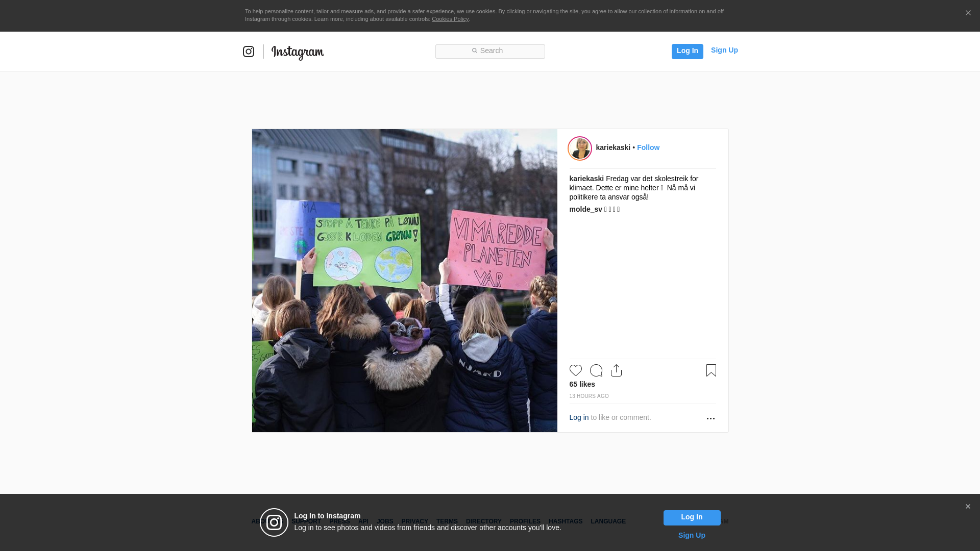View the 65 likes list
The height and width of the screenshot is (551, 980).
point(582,384)
